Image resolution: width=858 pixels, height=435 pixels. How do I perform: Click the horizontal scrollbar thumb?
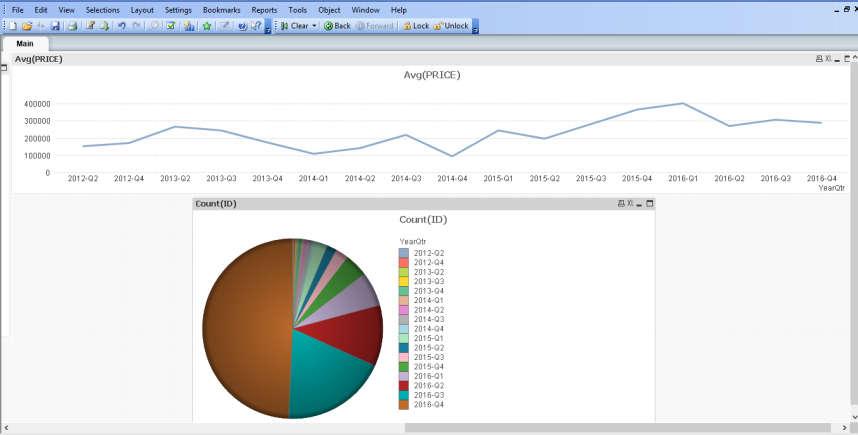pyautogui.click(x=618, y=427)
